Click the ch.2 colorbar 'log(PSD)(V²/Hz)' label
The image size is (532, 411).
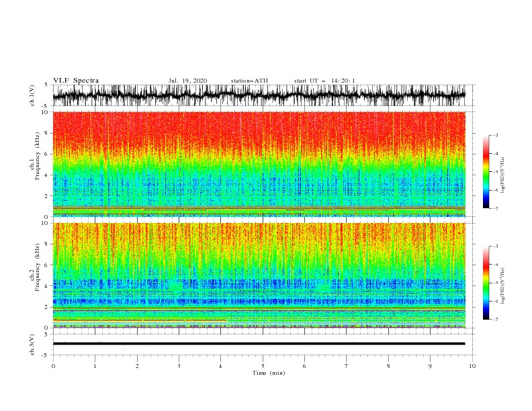click(x=503, y=286)
